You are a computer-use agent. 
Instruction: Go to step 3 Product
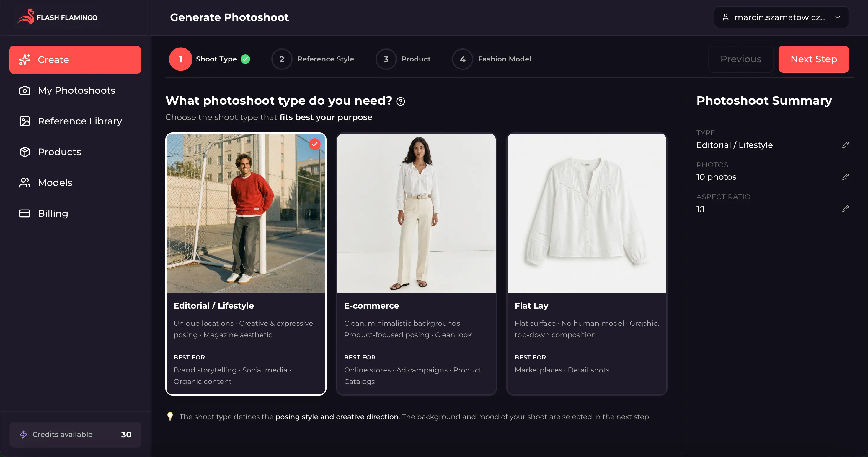coord(403,59)
